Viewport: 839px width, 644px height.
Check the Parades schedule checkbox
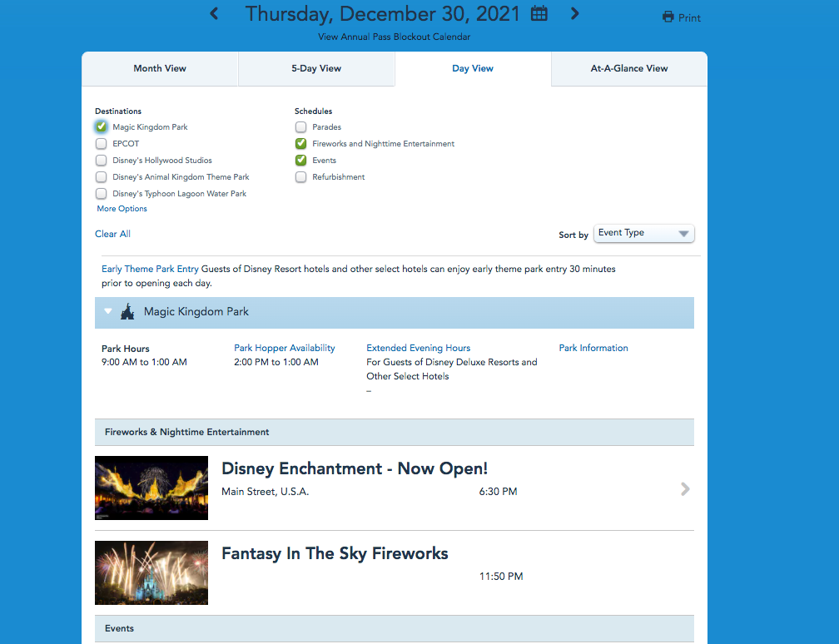[x=301, y=127]
